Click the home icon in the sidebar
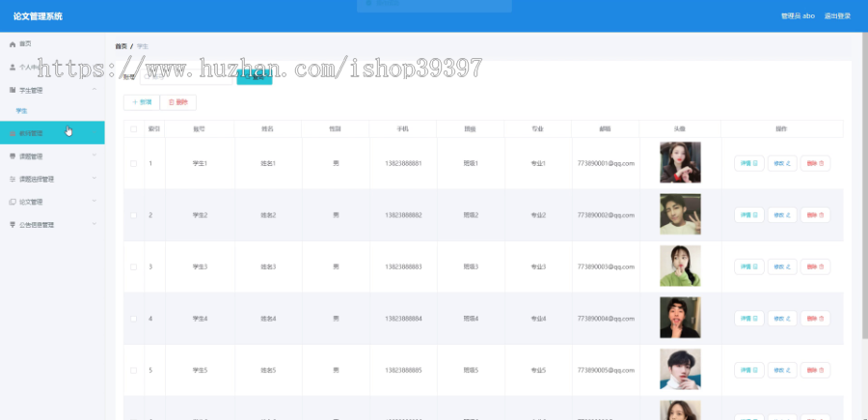 [x=13, y=44]
